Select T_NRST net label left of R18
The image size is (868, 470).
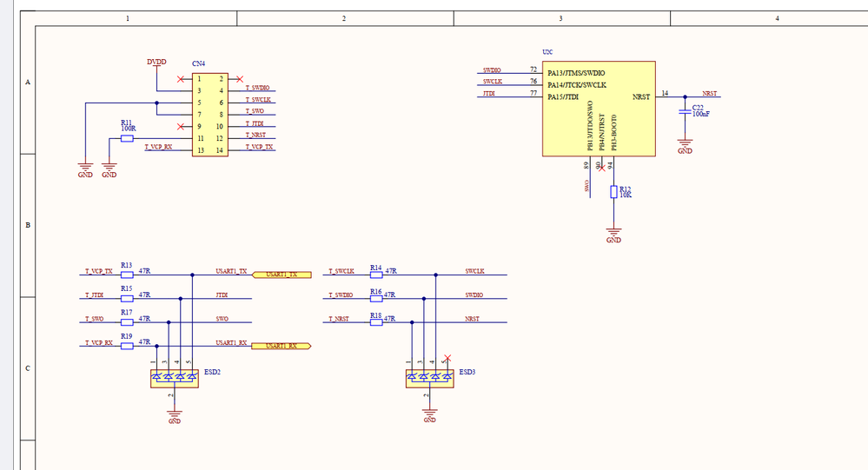(x=339, y=319)
